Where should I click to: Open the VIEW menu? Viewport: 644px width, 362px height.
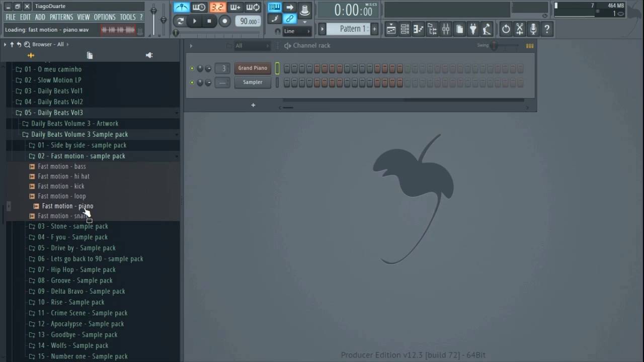click(x=84, y=17)
